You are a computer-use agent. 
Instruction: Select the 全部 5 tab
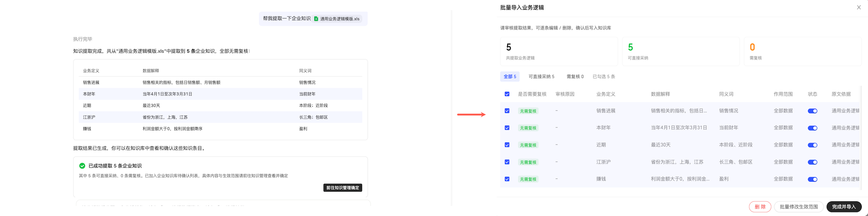(x=510, y=77)
